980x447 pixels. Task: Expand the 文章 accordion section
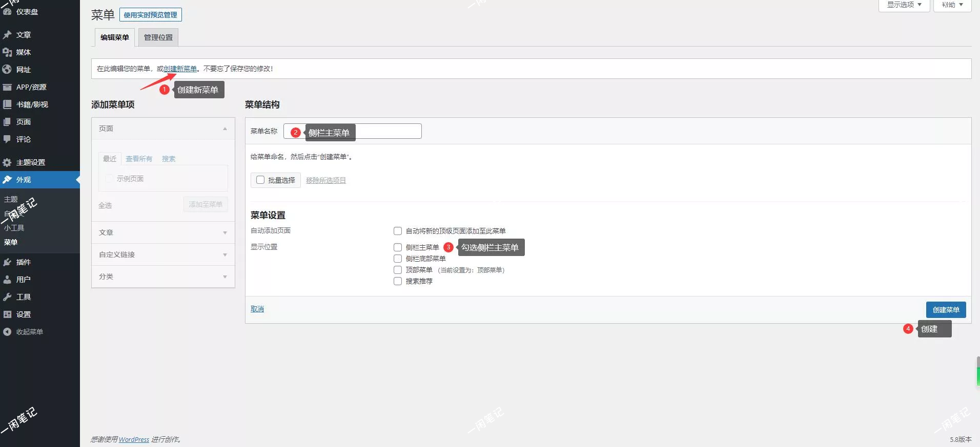163,232
